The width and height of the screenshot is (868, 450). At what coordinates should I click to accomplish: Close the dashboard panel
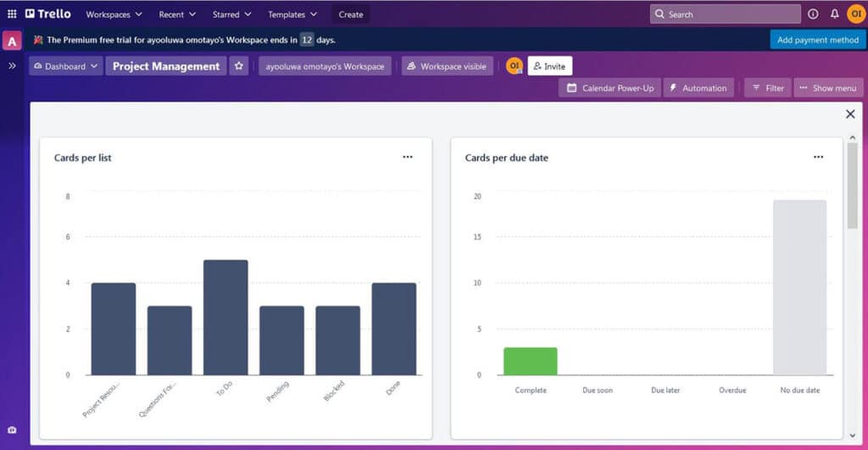(850, 114)
